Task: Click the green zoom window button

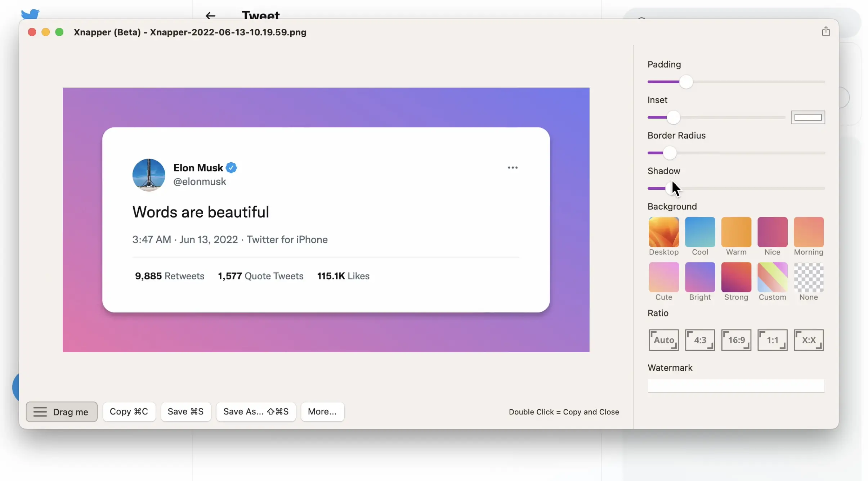Action: tap(59, 32)
